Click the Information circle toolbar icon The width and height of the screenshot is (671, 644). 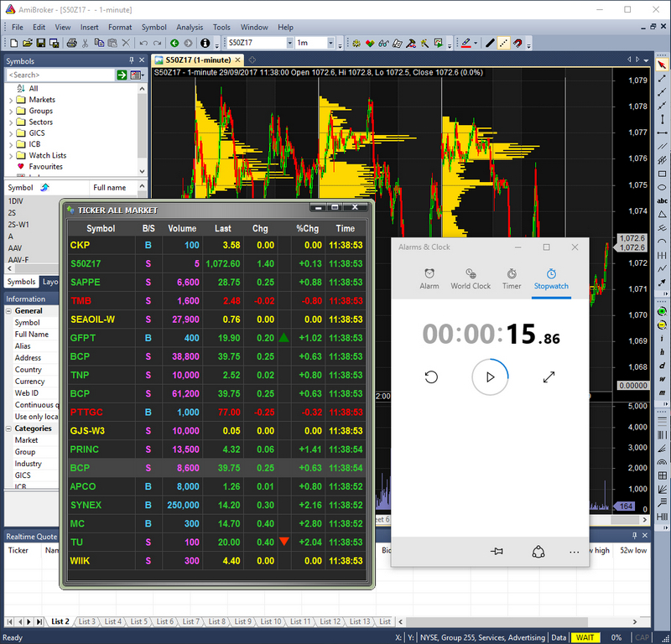205,43
